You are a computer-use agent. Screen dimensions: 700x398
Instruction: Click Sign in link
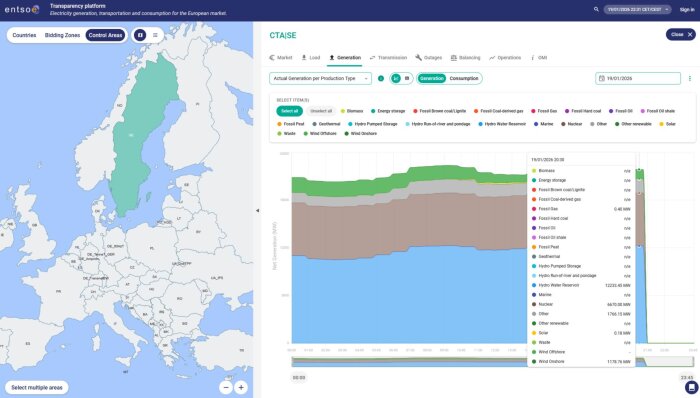[x=687, y=9]
